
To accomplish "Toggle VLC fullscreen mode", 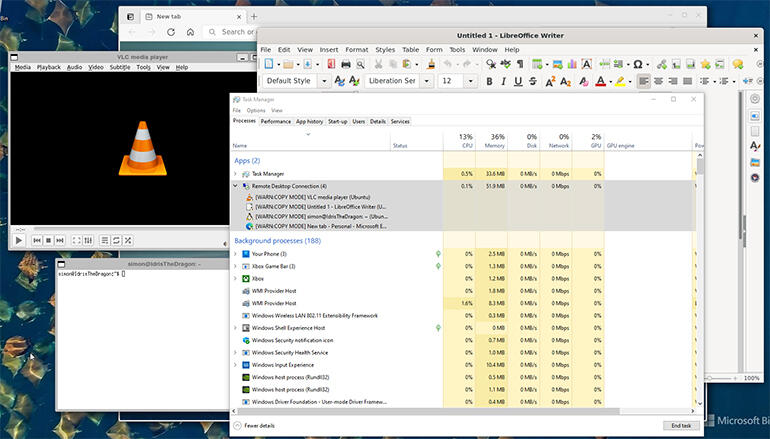I will (77, 240).
